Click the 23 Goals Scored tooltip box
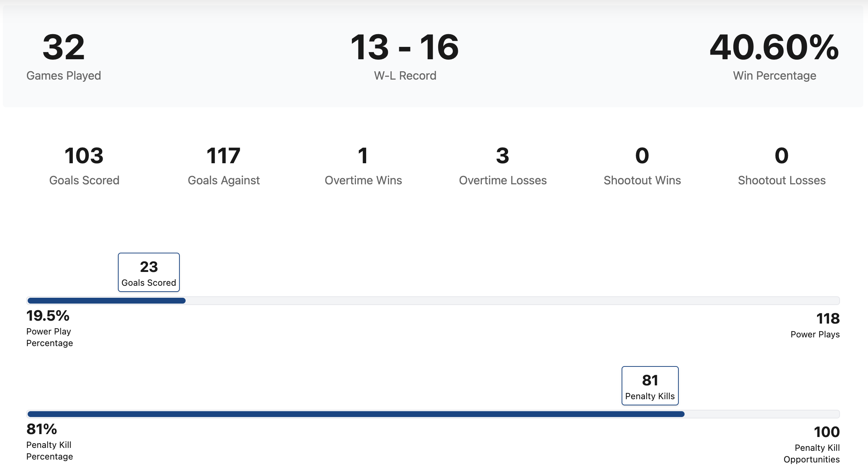 pyautogui.click(x=149, y=272)
